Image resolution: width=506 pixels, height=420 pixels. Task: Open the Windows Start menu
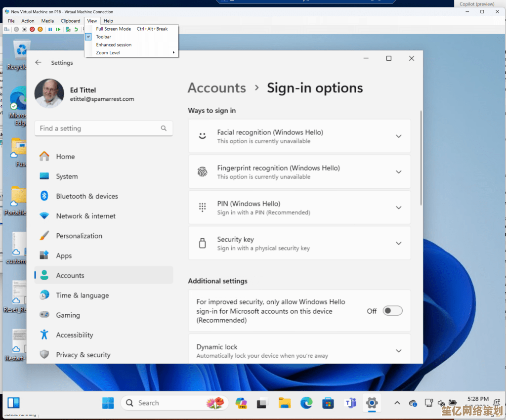[x=108, y=403]
